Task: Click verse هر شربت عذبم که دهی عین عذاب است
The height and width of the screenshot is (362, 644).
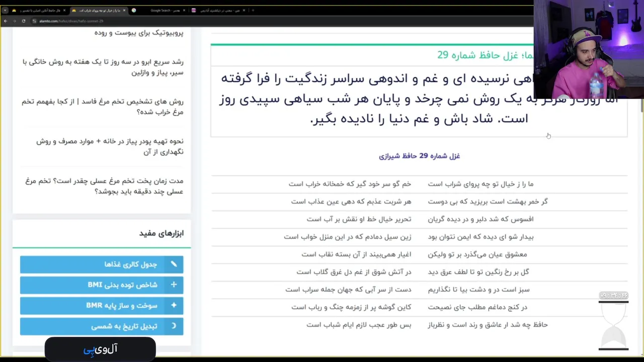Action: [351, 202]
